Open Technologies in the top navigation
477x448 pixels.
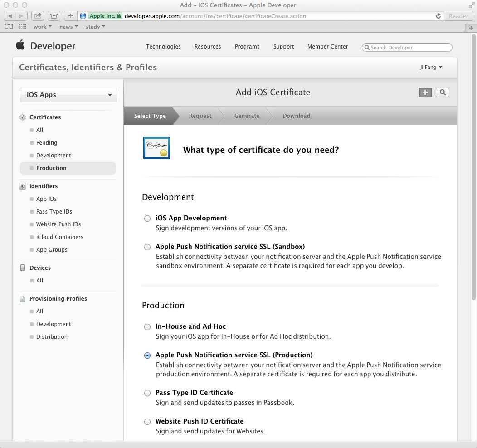click(x=163, y=47)
